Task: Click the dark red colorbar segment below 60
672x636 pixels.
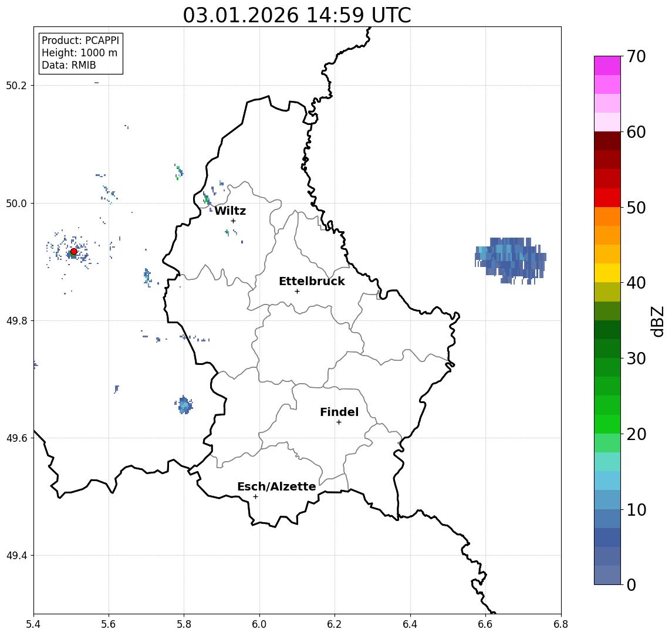Action: tap(607, 141)
